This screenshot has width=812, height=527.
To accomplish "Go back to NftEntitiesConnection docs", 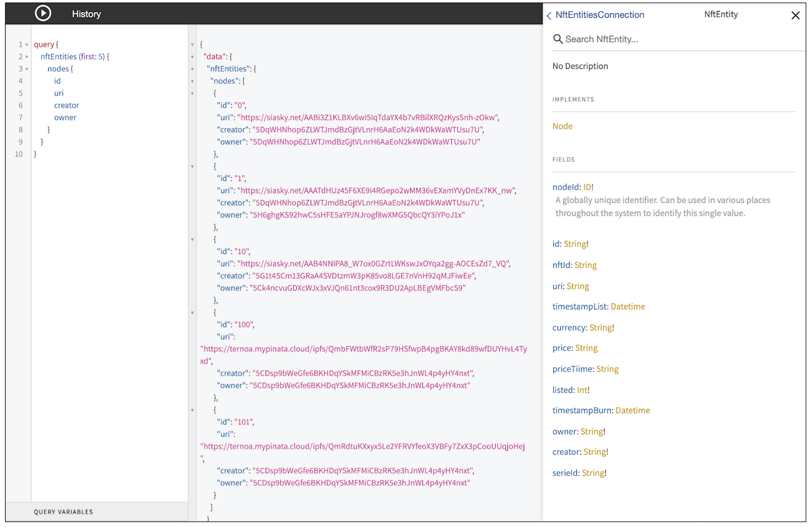I will [596, 15].
